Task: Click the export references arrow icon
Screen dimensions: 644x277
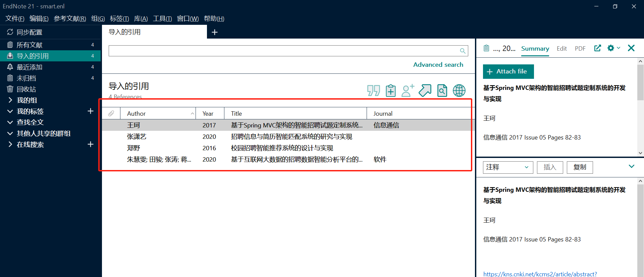Action: click(x=425, y=91)
